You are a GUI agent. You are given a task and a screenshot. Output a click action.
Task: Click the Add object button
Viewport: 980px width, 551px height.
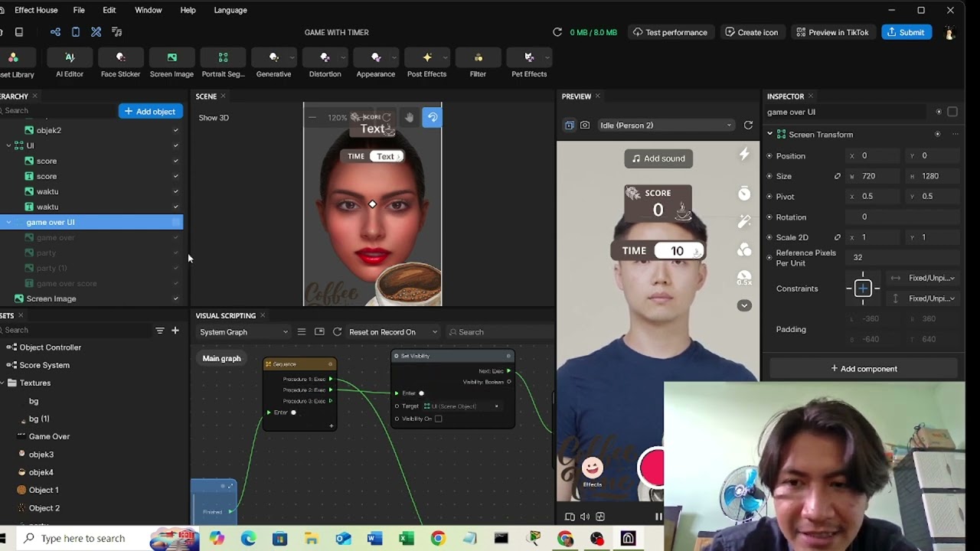click(151, 112)
